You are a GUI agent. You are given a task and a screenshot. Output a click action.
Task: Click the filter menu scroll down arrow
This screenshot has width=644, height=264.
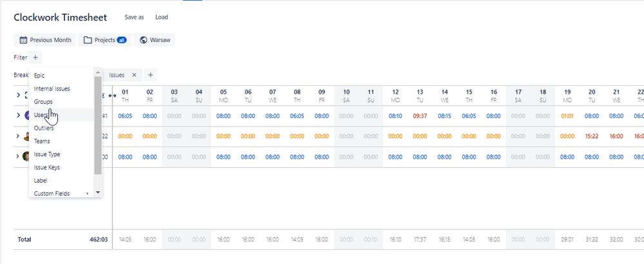pyautogui.click(x=98, y=192)
